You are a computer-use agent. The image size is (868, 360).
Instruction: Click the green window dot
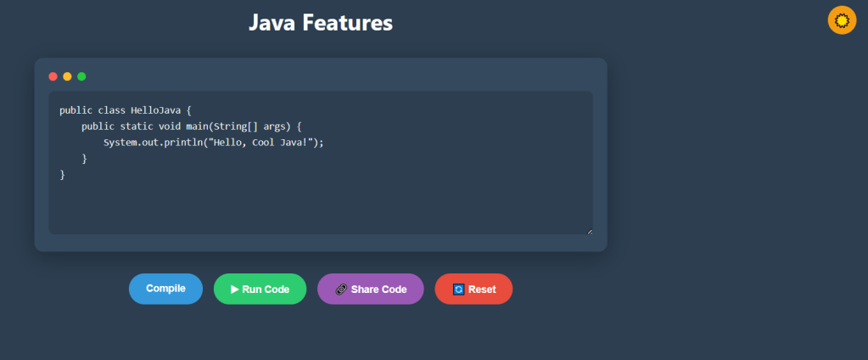pyautogui.click(x=81, y=76)
